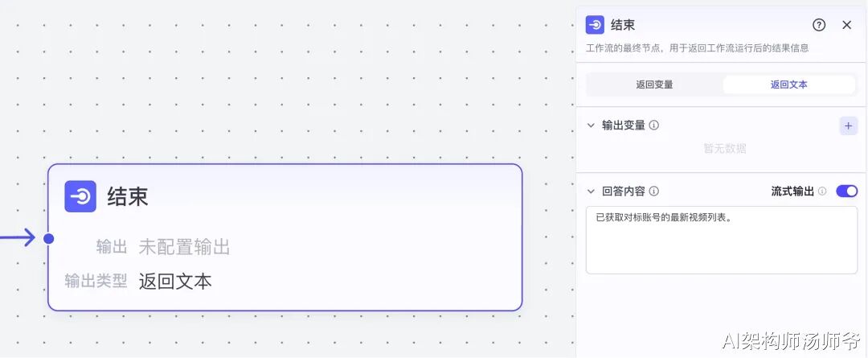Click the 结束 title in panel header
The width and height of the screenshot is (868, 358).
point(623,25)
